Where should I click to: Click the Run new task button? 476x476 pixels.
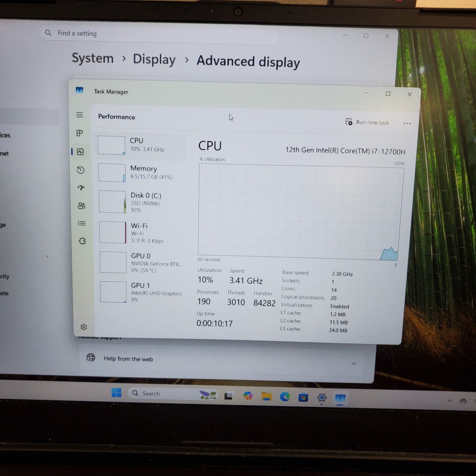[367, 122]
